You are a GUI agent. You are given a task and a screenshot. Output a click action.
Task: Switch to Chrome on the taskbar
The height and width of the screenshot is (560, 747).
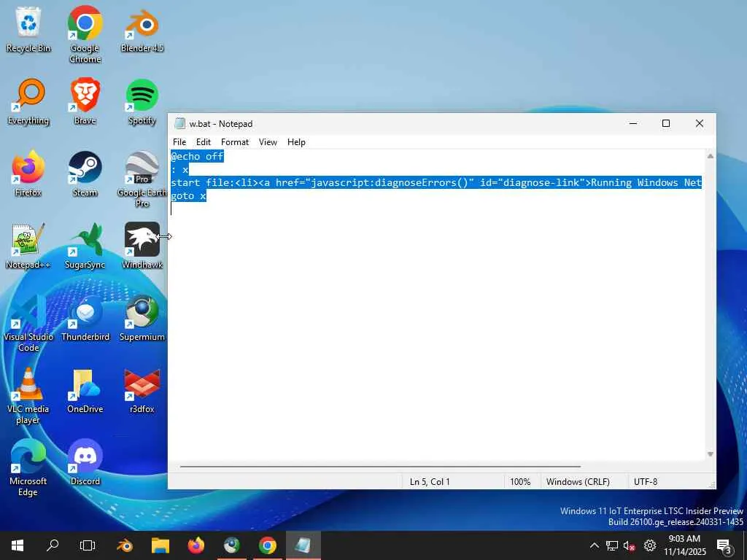pos(268,545)
